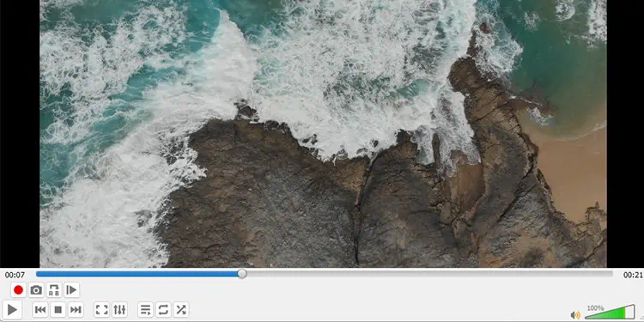Stop playback with the square button

click(x=58, y=310)
